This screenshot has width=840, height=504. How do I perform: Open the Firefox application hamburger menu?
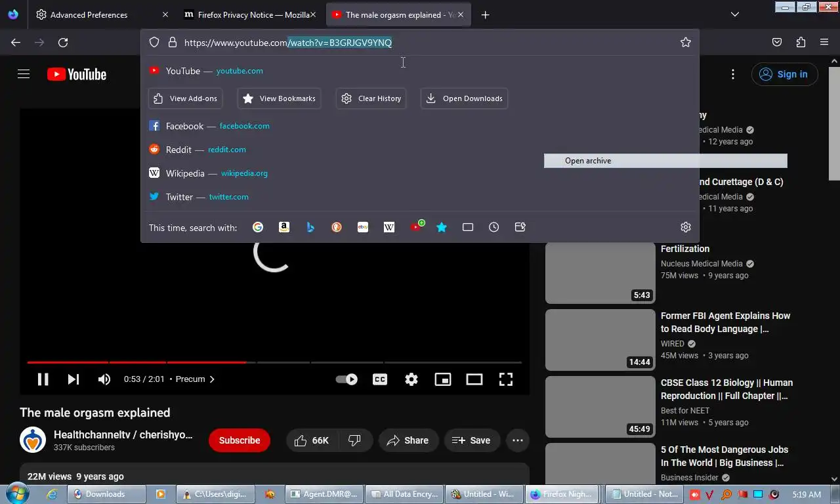[824, 43]
